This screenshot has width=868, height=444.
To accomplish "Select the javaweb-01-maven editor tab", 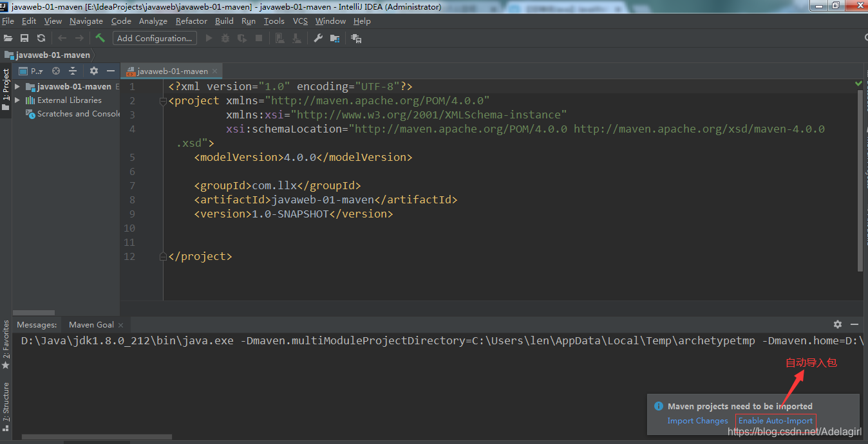I will [173, 71].
